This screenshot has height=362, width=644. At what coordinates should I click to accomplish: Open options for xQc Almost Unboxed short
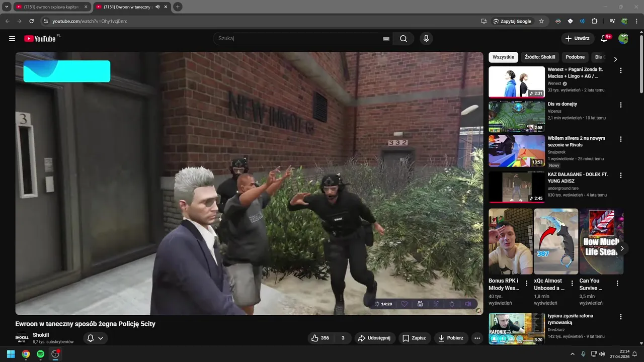[x=572, y=284]
